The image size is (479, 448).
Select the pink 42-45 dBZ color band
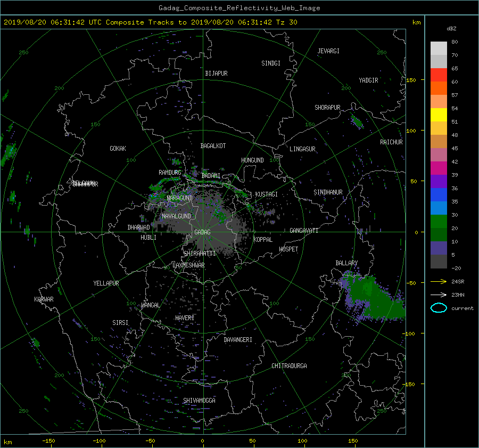pyautogui.click(x=439, y=154)
